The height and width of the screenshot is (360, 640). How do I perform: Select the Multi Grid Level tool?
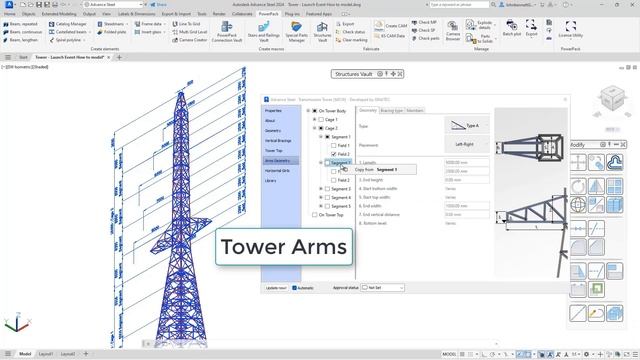(190, 32)
